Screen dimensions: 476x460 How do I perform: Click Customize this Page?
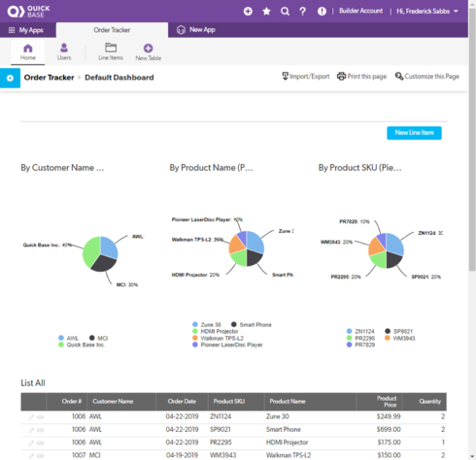(x=427, y=77)
